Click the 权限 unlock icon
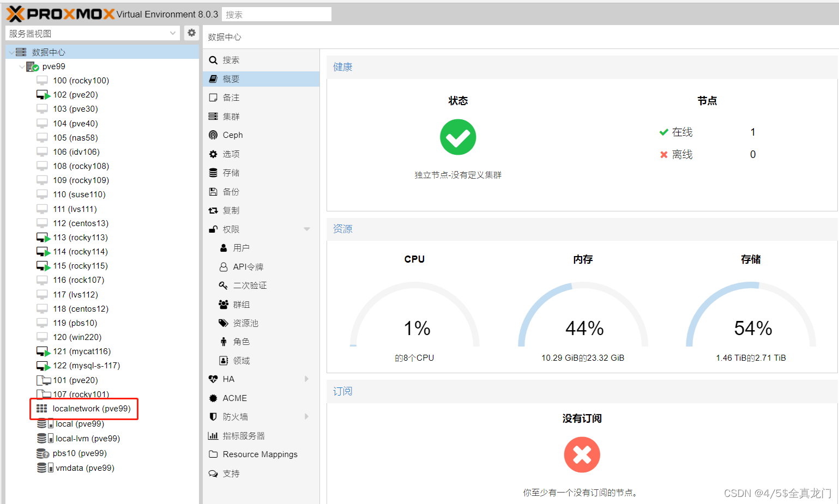This screenshot has width=839, height=504. [x=213, y=229]
